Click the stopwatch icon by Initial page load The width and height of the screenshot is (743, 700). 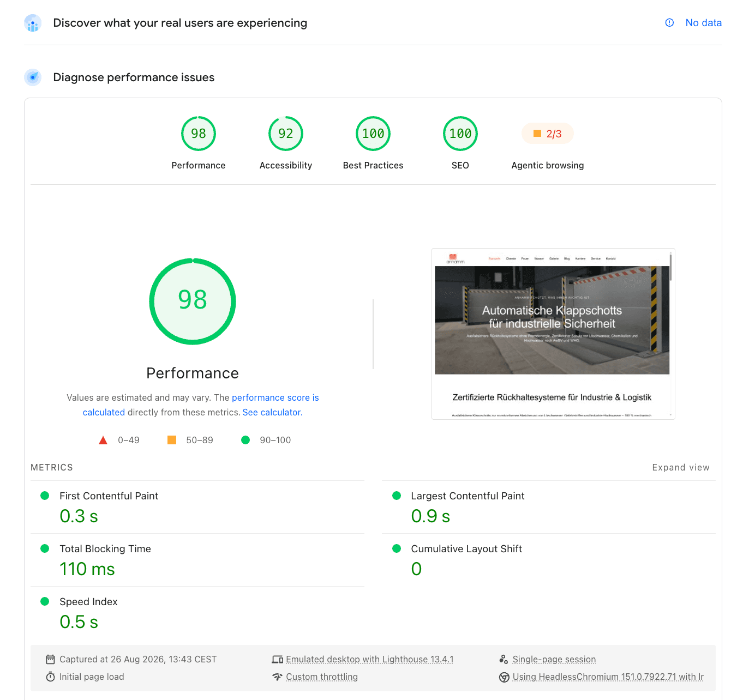tap(50, 677)
